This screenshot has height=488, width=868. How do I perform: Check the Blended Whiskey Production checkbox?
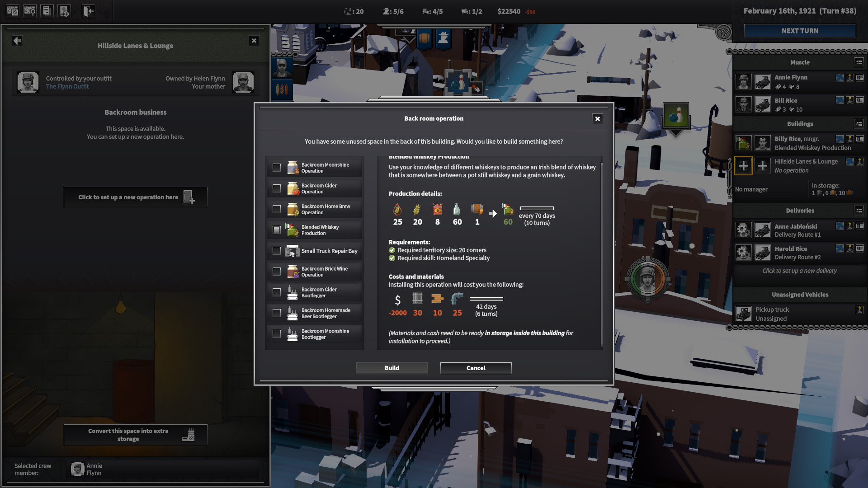277,230
